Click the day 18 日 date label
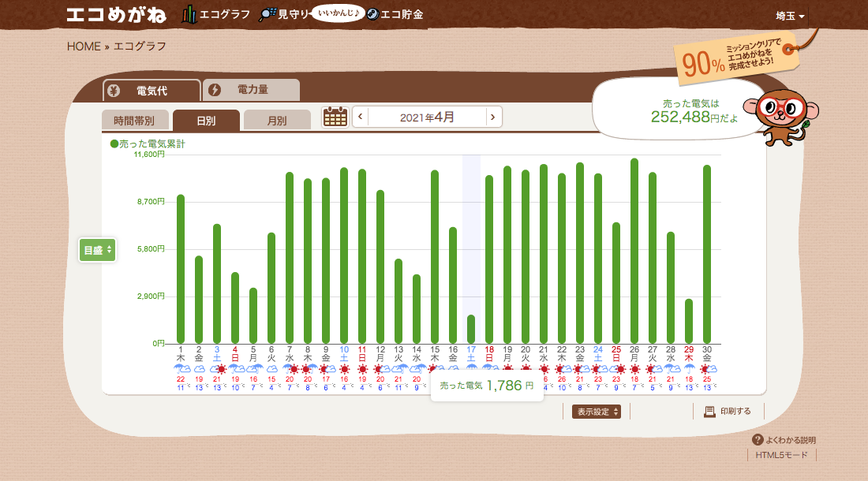Viewport: 868px width, 481px height. (489, 354)
